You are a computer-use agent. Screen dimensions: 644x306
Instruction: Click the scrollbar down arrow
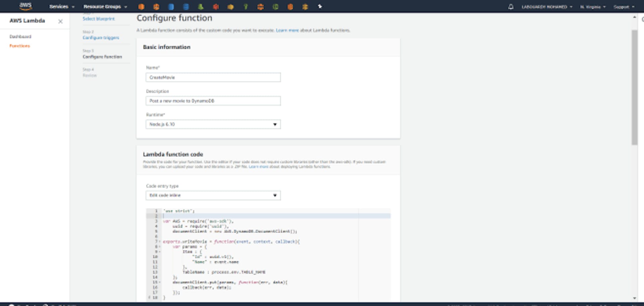pos(634,298)
